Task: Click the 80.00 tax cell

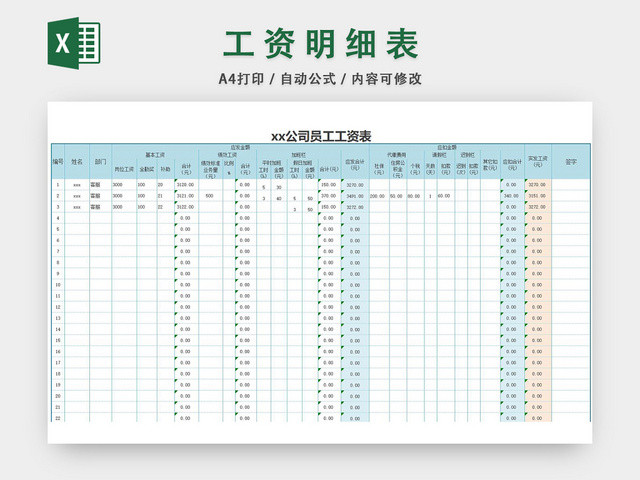Action: click(415, 196)
